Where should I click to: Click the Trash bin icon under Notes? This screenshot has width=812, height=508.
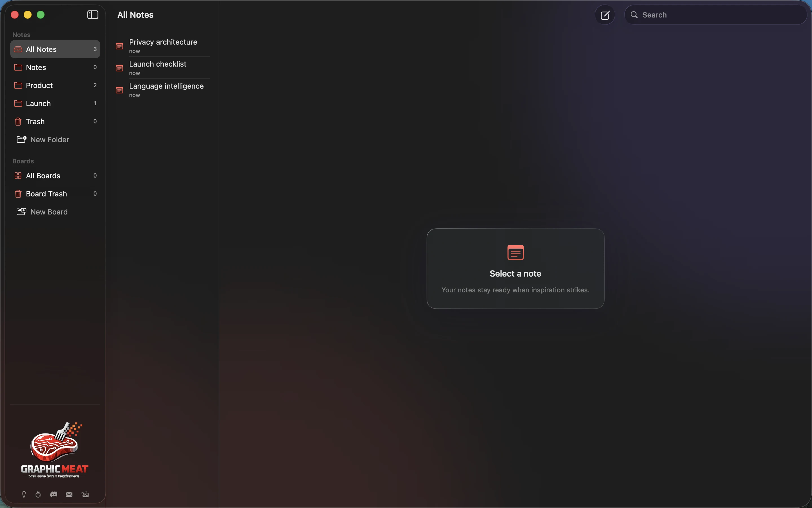click(18, 122)
